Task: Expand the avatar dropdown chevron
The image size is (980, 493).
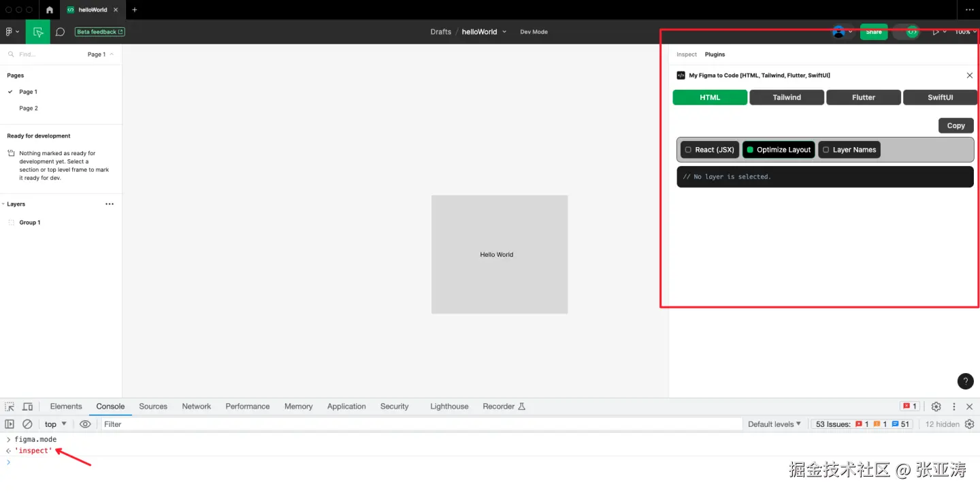Action: pyautogui.click(x=851, y=32)
